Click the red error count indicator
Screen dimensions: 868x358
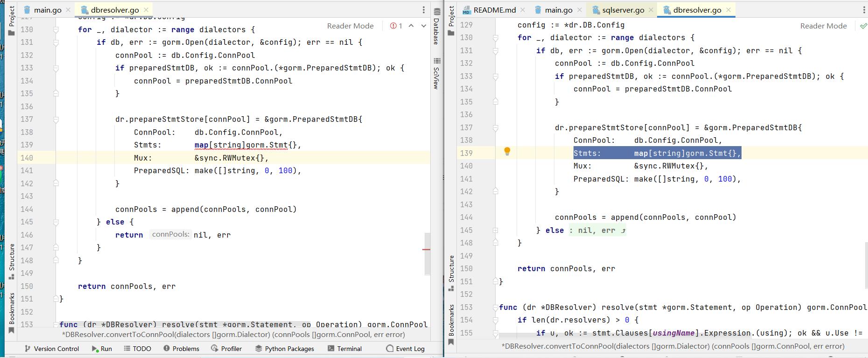pos(396,26)
